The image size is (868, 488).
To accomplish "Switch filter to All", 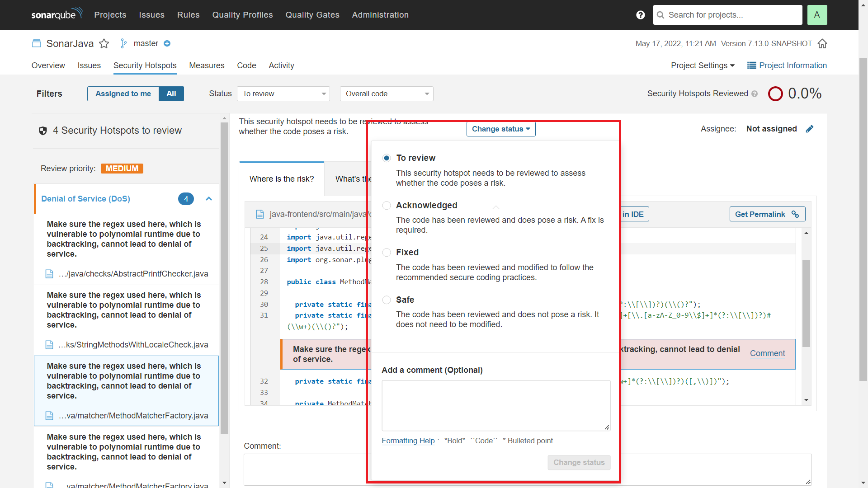I will tap(171, 94).
